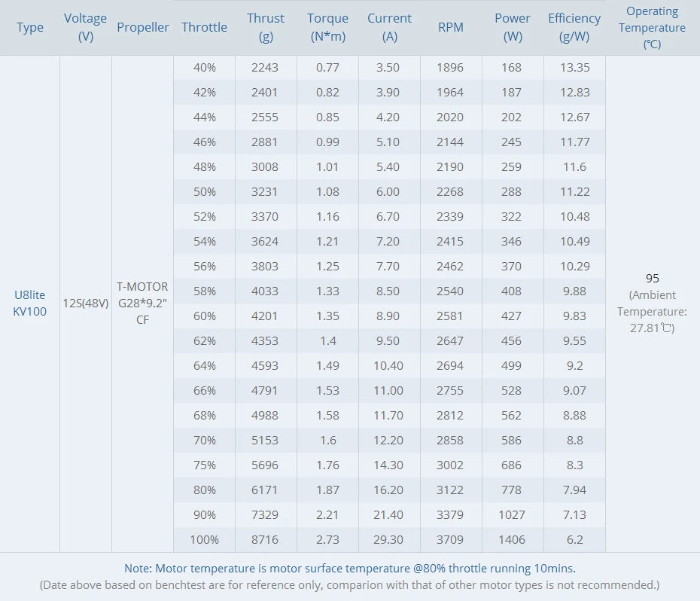
Task: Select the RPM column header
Action: pyautogui.click(x=450, y=27)
